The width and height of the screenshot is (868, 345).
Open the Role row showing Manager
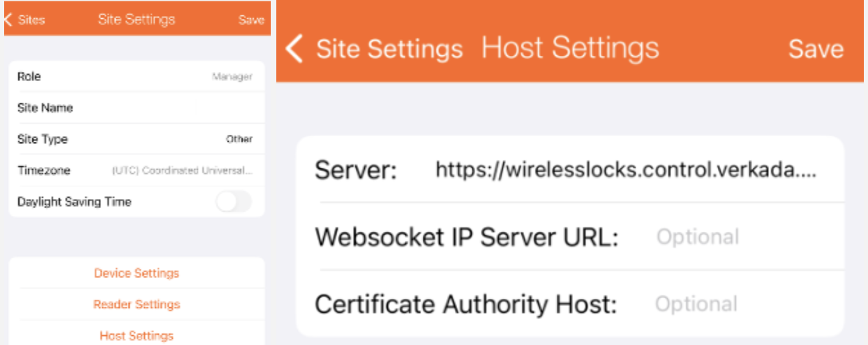click(x=232, y=77)
